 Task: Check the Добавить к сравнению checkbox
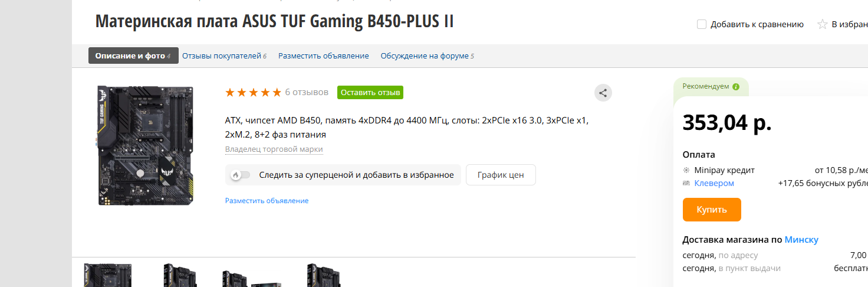pos(701,24)
